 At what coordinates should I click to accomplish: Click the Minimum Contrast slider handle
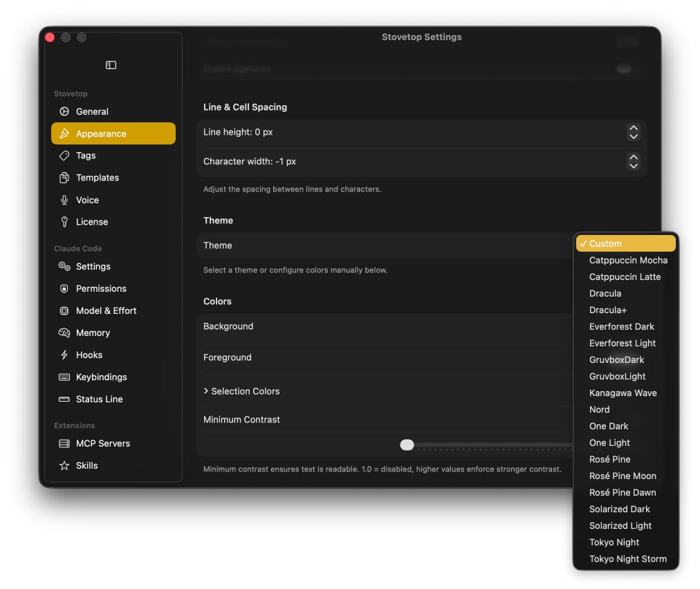pos(407,445)
